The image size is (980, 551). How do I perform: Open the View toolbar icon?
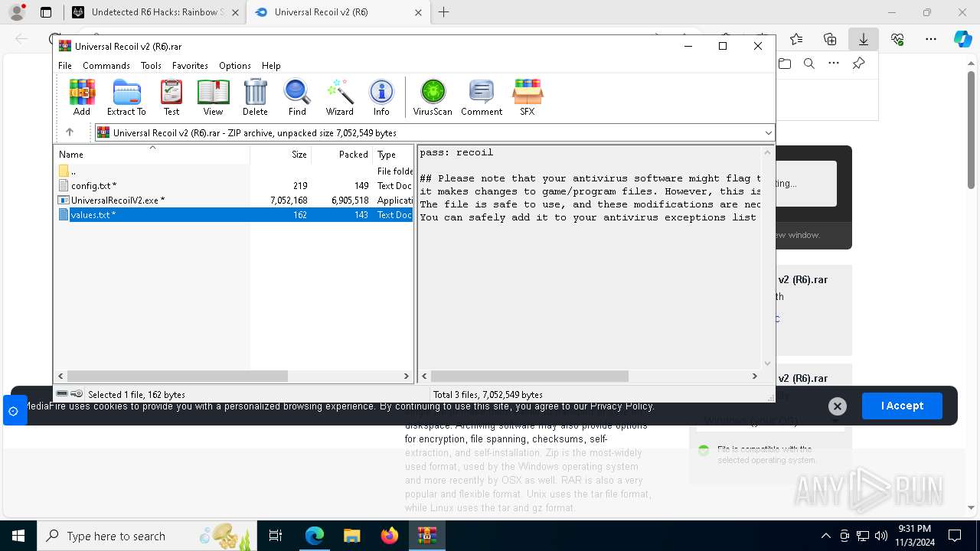pyautogui.click(x=213, y=97)
